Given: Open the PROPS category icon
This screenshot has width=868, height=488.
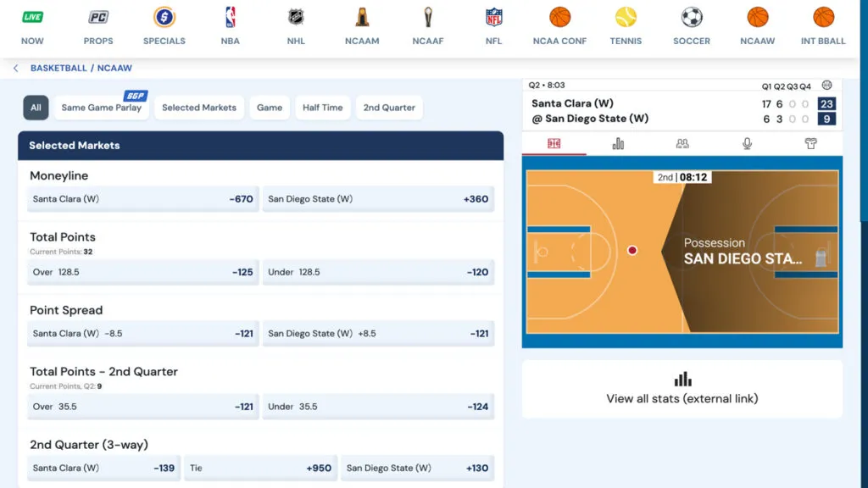Looking at the screenshot, I should tap(98, 18).
